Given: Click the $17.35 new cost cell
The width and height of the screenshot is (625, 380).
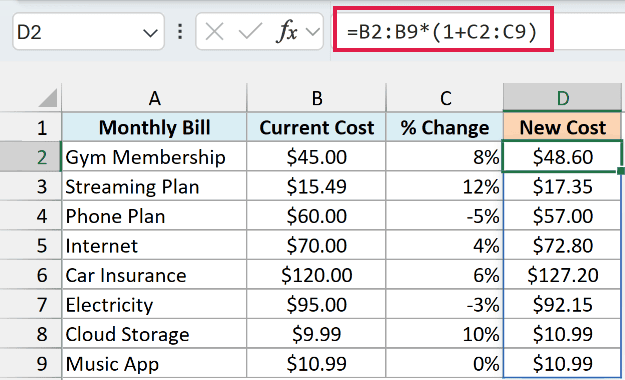Looking at the screenshot, I should [562, 186].
